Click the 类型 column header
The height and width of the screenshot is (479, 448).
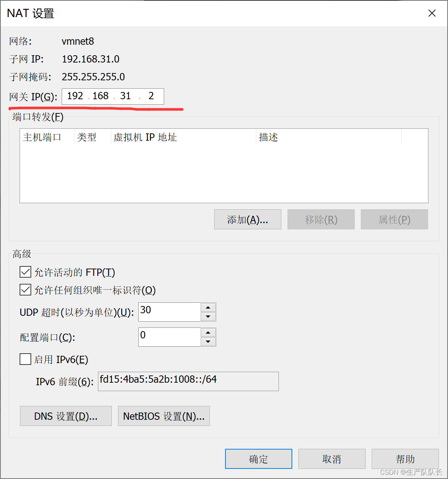(93, 137)
